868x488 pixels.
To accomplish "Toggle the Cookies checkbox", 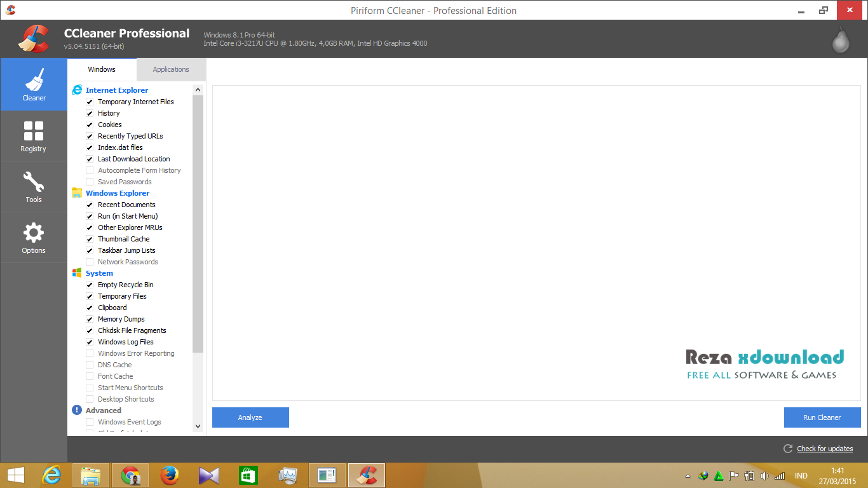I will pyautogui.click(x=90, y=125).
